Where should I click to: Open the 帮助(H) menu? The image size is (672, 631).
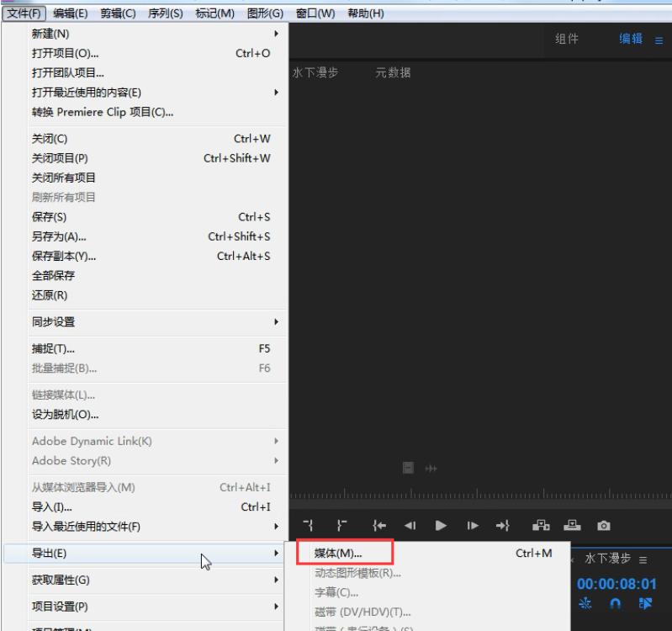[x=366, y=13]
